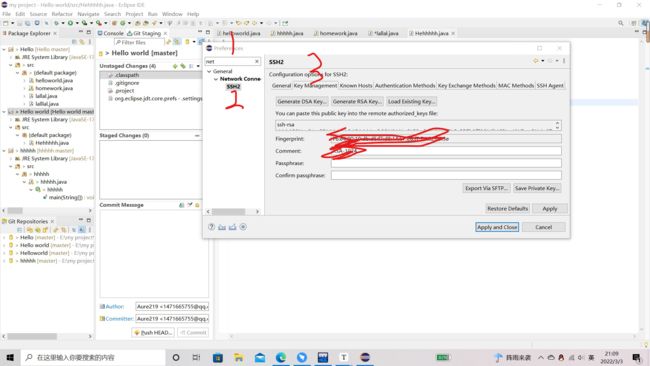
Task: Switch to MAC Methods tab
Action: pos(516,85)
